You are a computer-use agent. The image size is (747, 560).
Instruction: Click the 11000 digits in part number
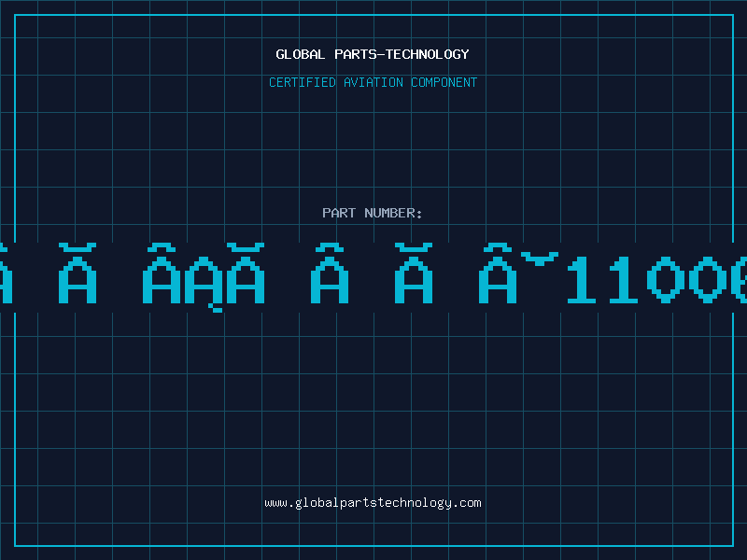[x=656, y=279]
